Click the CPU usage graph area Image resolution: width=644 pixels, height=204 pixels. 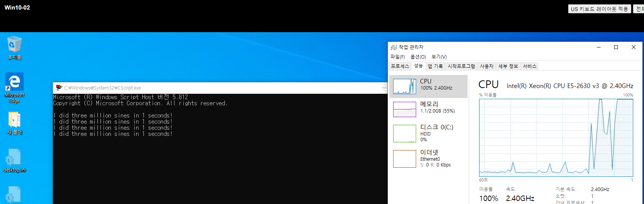[x=556, y=138]
